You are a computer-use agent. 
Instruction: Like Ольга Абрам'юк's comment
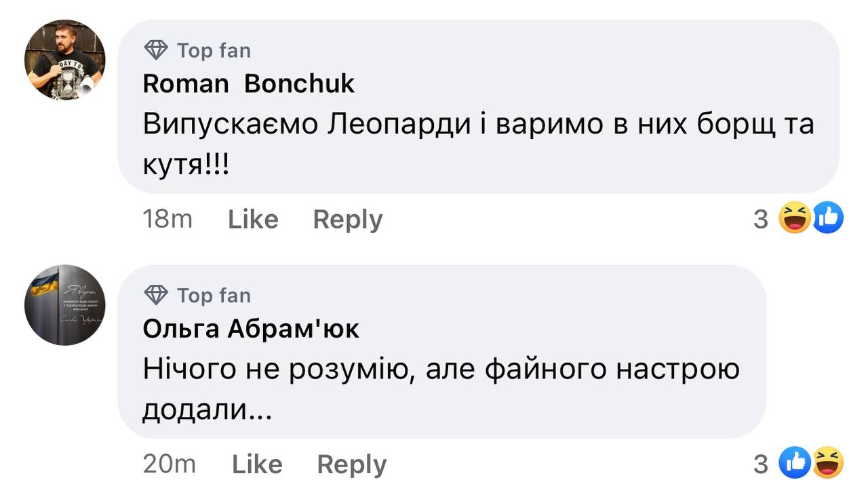[x=257, y=464]
